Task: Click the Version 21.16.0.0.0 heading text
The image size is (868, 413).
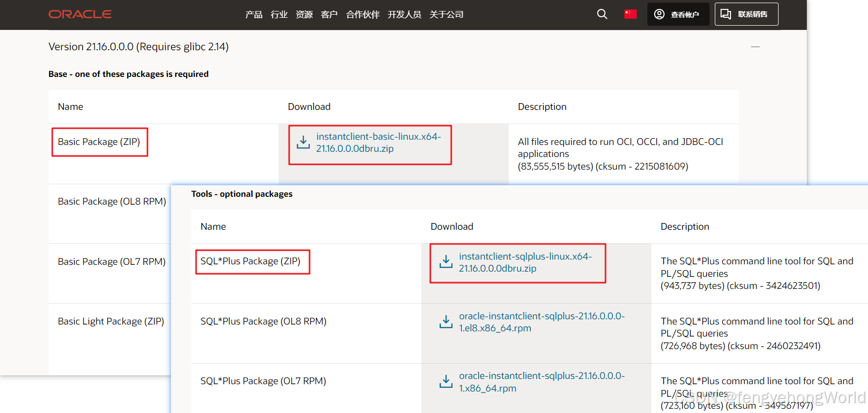Action: (139, 47)
